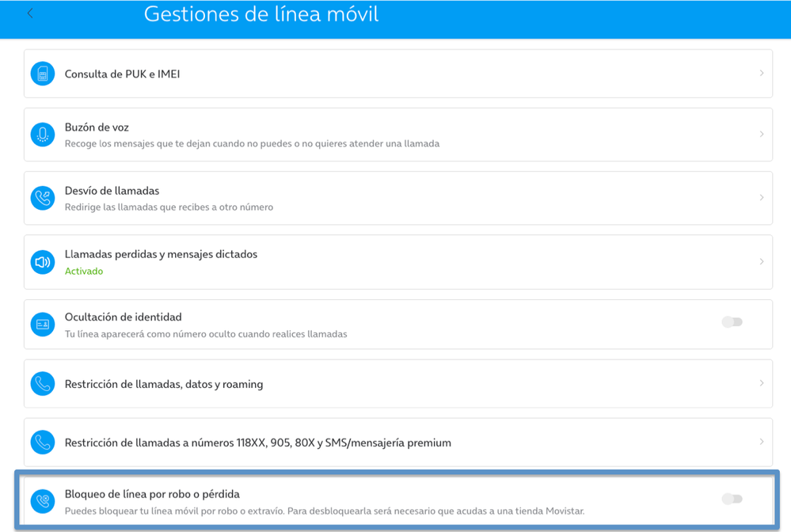Open Buzón de voz via its chevron
The image size is (791, 532).
coord(762,134)
